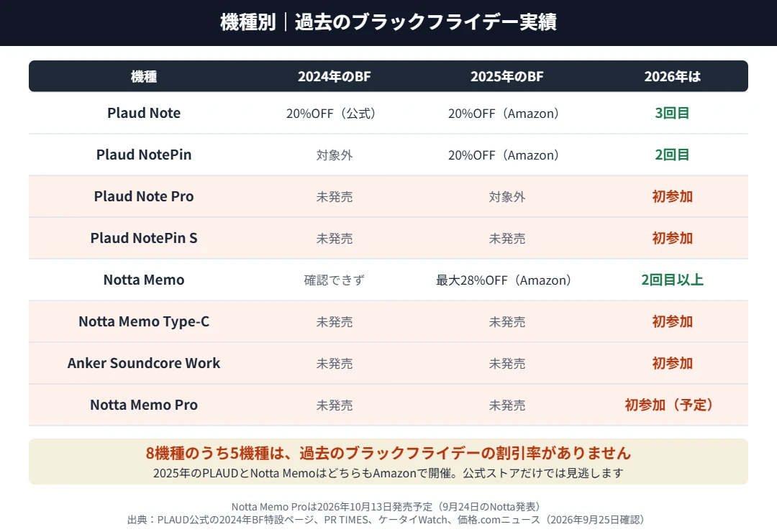Click the 2025年のPLAUDとNotta Memo note line

pos(388,473)
